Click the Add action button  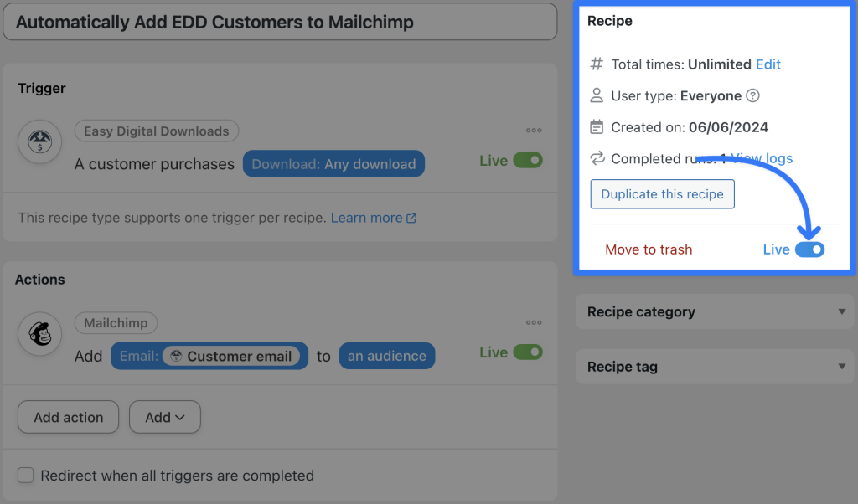pos(68,416)
